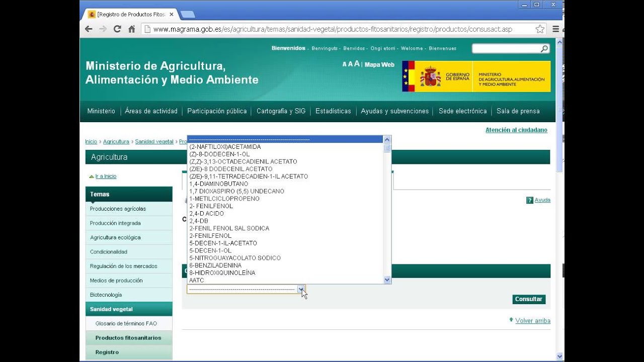Switch language to Benvinguts

[x=325, y=49]
